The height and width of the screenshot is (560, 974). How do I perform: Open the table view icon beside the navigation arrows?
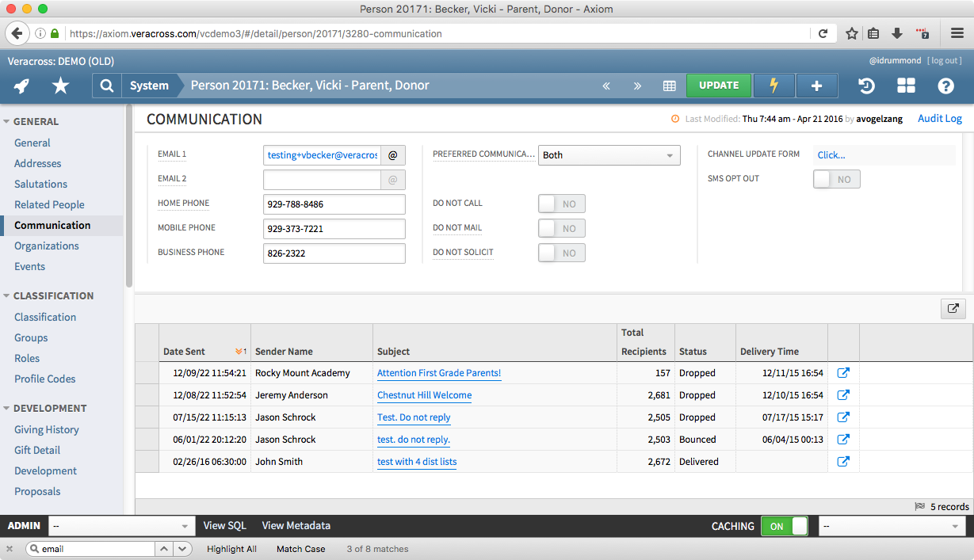pos(670,85)
